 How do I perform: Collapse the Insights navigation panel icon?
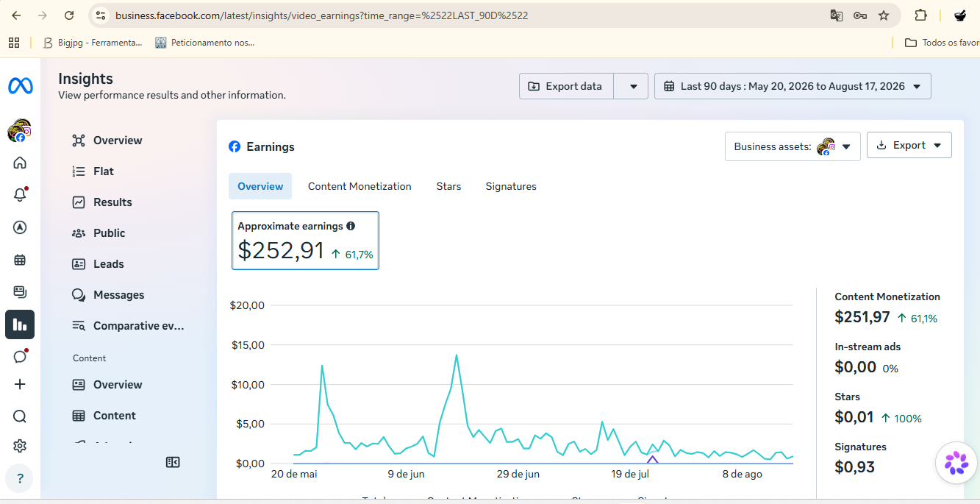tap(173, 462)
